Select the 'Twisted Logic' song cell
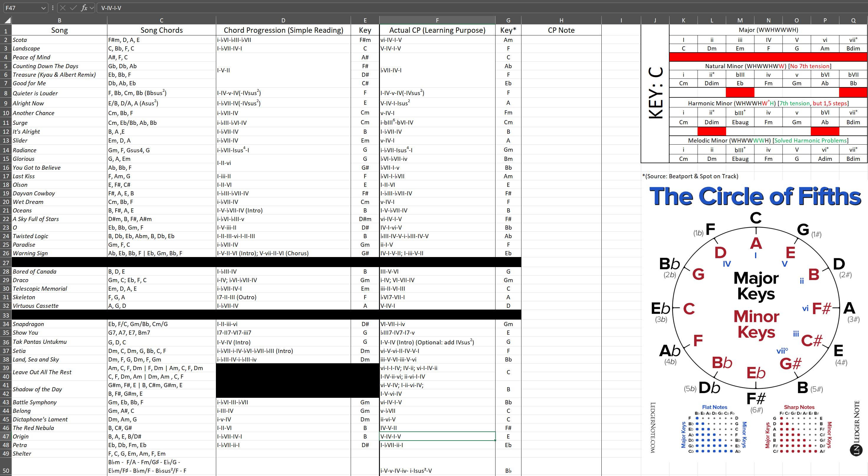 pyautogui.click(x=60, y=236)
